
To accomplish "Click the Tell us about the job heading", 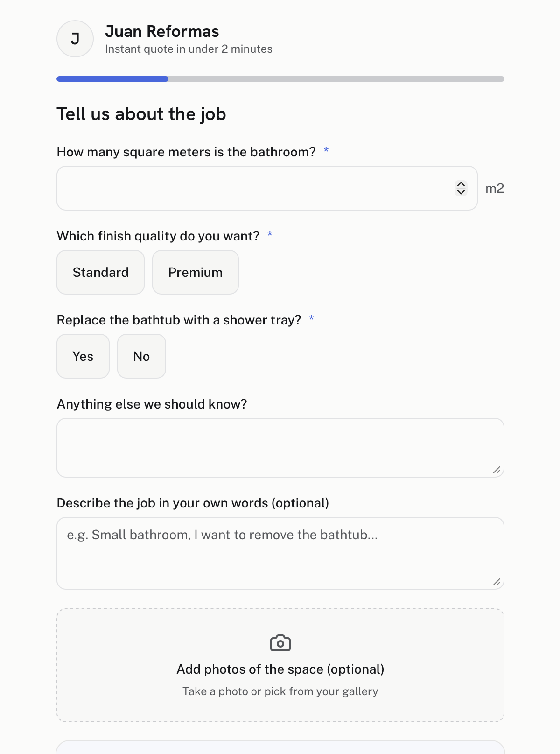I will [x=141, y=114].
